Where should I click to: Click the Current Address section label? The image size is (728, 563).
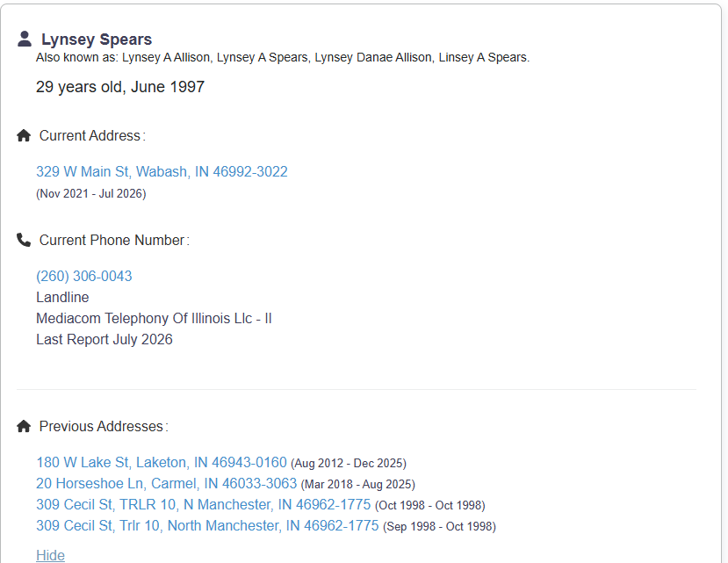[92, 135]
